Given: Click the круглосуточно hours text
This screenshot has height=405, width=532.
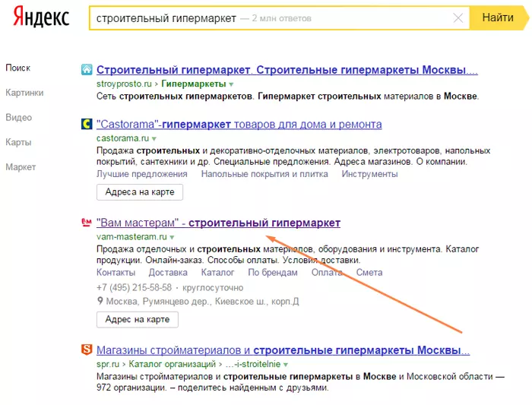Looking at the screenshot, I should click(213, 288).
